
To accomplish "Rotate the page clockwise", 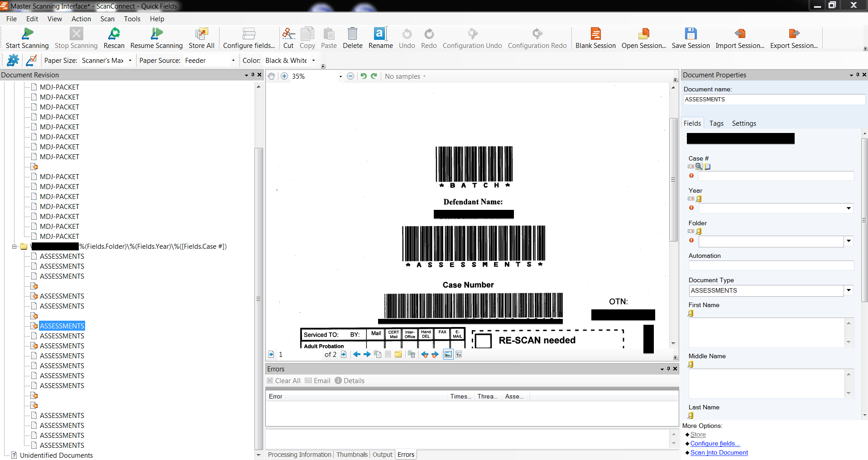I will coord(374,76).
